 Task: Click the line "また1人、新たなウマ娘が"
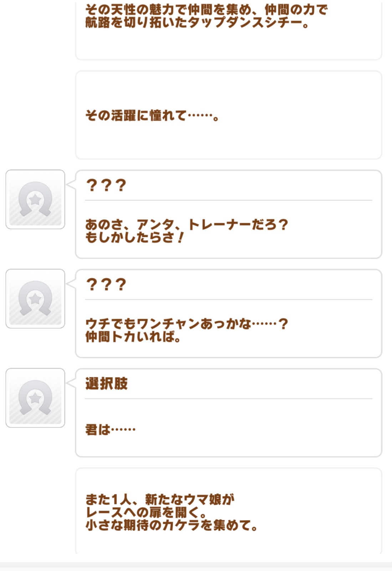coord(160,499)
